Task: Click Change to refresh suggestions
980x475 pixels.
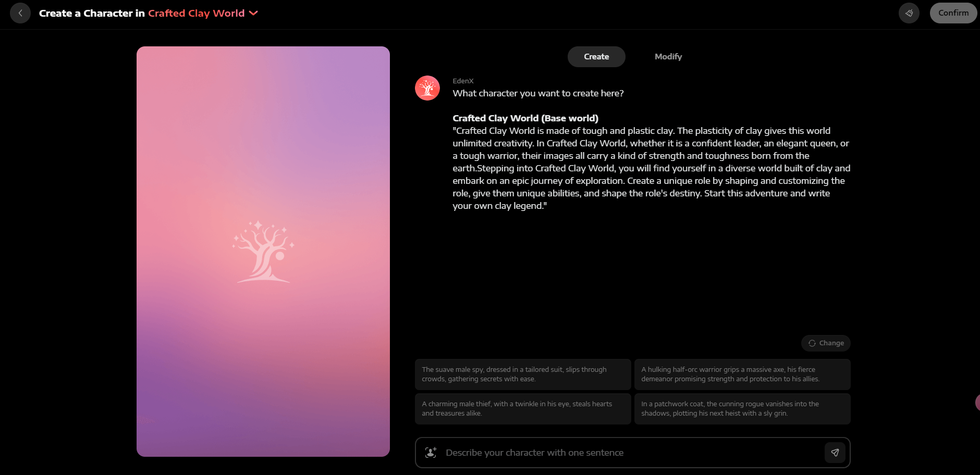Action: tap(826, 343)
